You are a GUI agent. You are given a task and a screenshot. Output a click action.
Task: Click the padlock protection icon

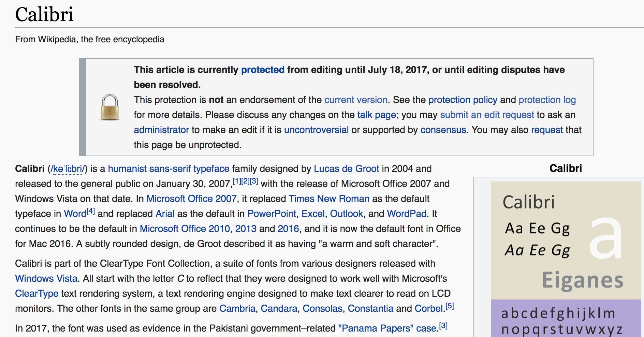110,107
